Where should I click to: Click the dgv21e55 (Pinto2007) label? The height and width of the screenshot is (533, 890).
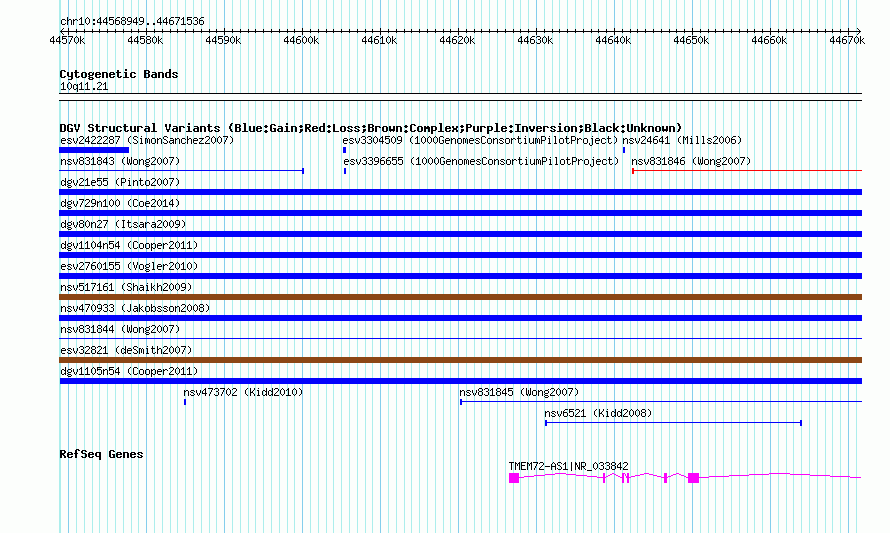point(120,182)
